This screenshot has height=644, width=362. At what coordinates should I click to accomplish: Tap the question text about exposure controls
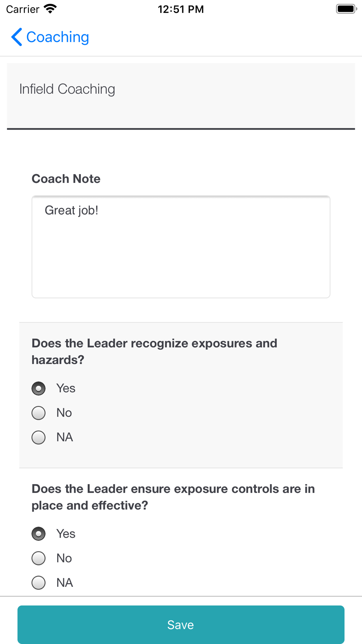[173, 497]
